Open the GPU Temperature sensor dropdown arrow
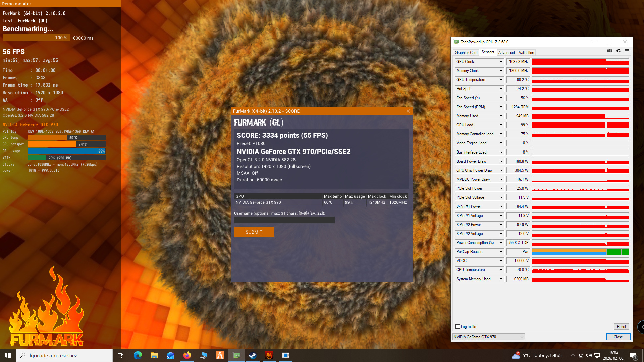 point(501,80)
